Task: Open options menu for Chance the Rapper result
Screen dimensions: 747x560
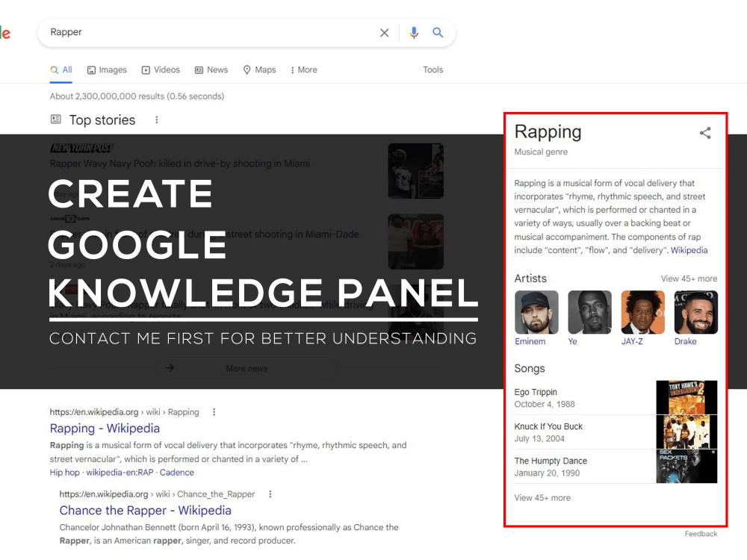Action: point(270,494)
